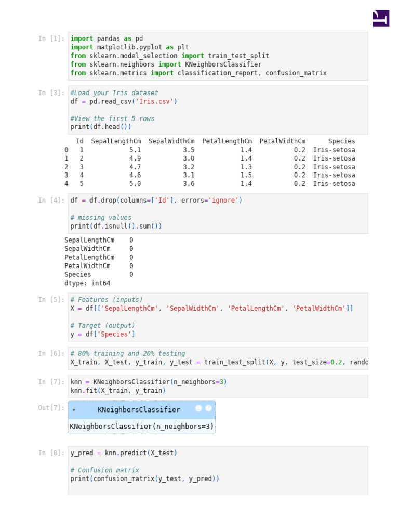399x532 pixels.
Task: Click the '# missing values' comment
Action: [x=101, y=218]
